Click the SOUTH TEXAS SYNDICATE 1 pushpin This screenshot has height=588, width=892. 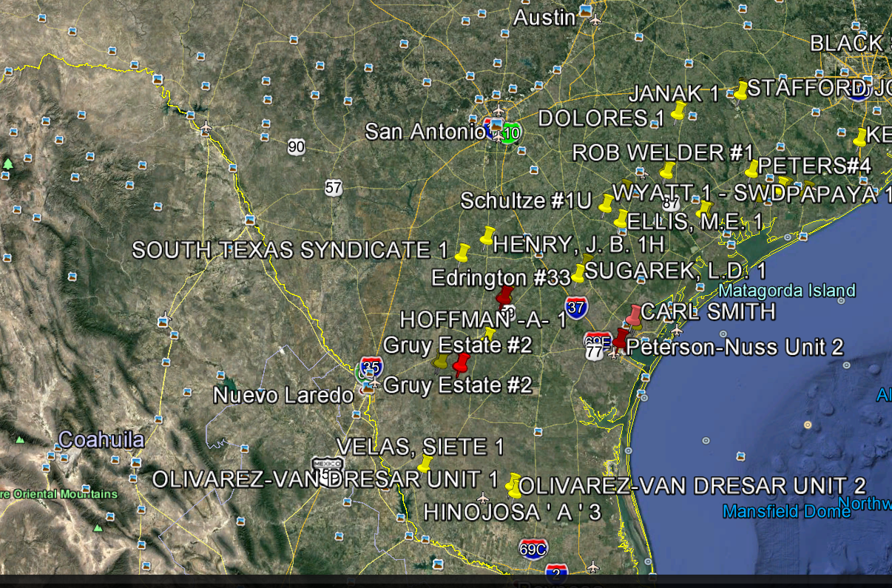[462, 253]
